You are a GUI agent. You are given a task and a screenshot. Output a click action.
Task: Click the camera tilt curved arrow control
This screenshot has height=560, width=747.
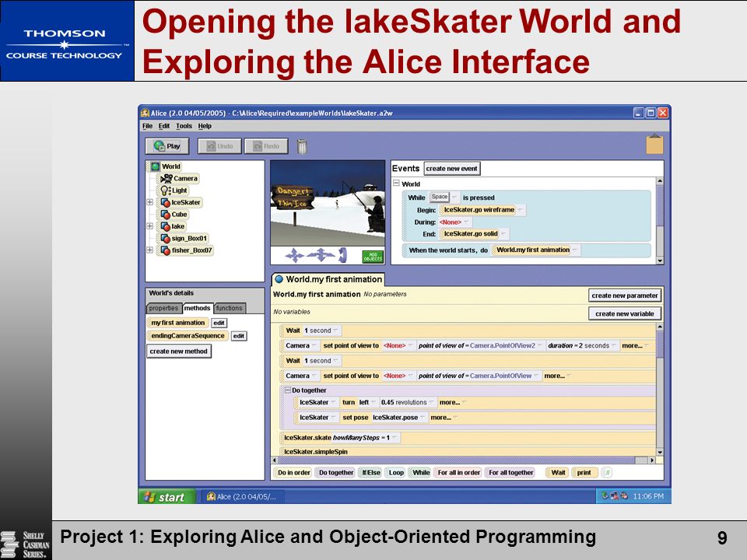pyautogui.click(x=342, y=256)
